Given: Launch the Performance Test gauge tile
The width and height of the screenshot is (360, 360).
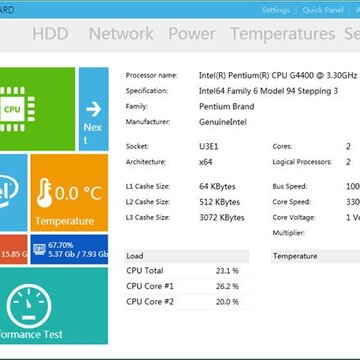Looking at the screenshot, I should coord(54,306).
